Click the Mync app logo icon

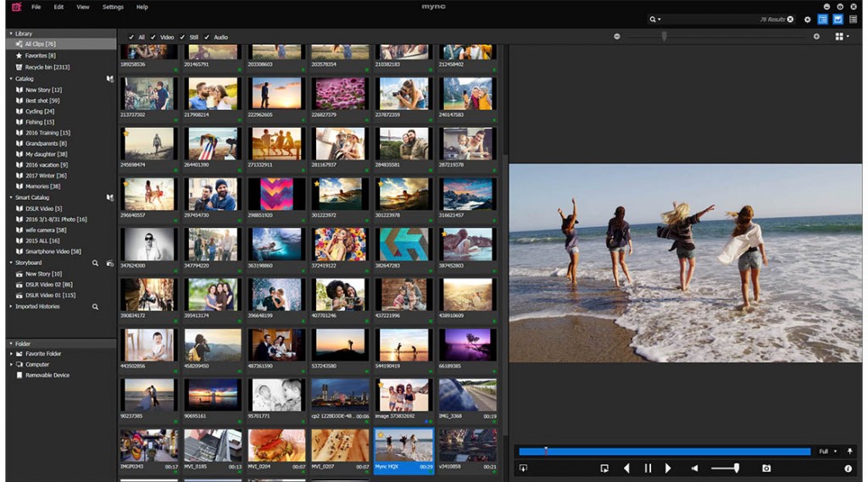[x=16, y=7]
